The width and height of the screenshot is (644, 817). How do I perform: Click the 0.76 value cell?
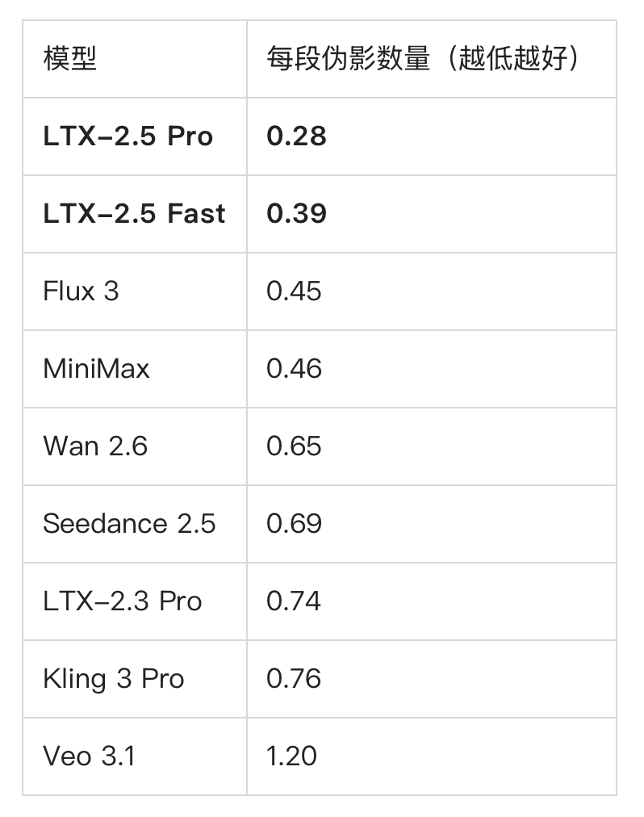[x=432, y=679]
